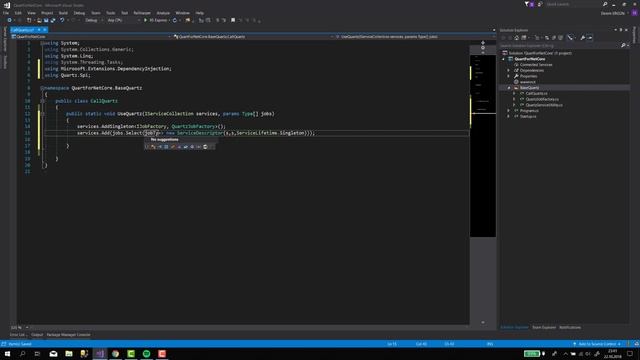
Task: Click the Solution Explorer search magnifier icon
Action: click(x=623, y=45)
